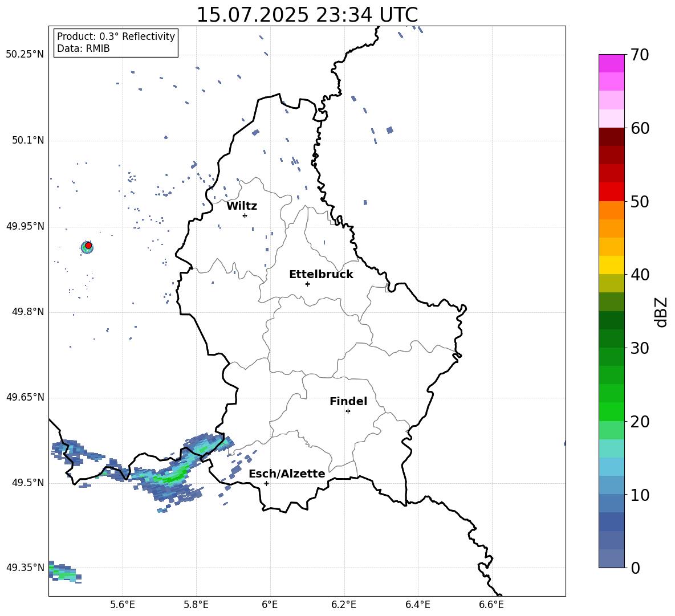This screenshot has width=675, height=616.
Task: Click the green echo patch near 49.35°N
Action: (64, 573)
